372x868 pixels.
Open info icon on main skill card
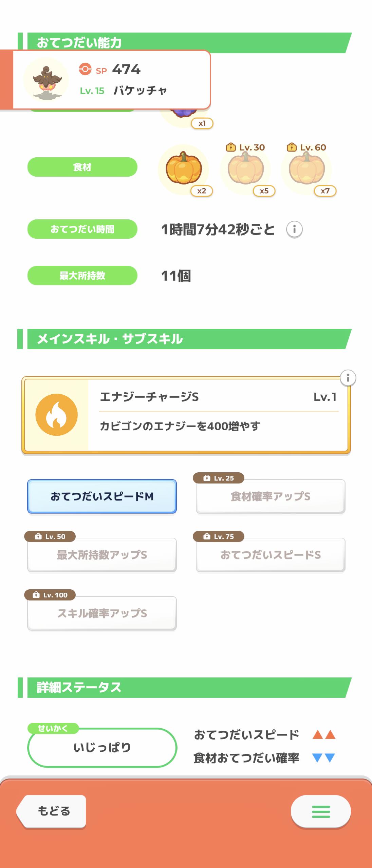coord(348,378)
